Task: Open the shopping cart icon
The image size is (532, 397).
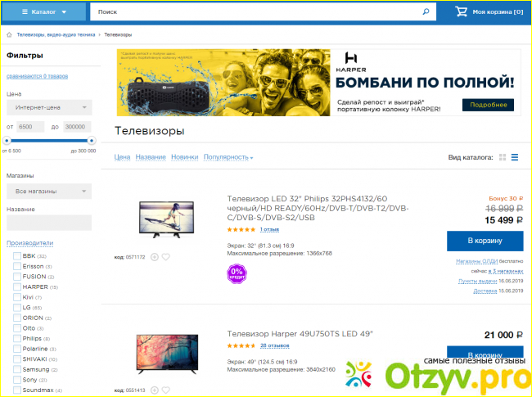Action: (x=462, y=12)
